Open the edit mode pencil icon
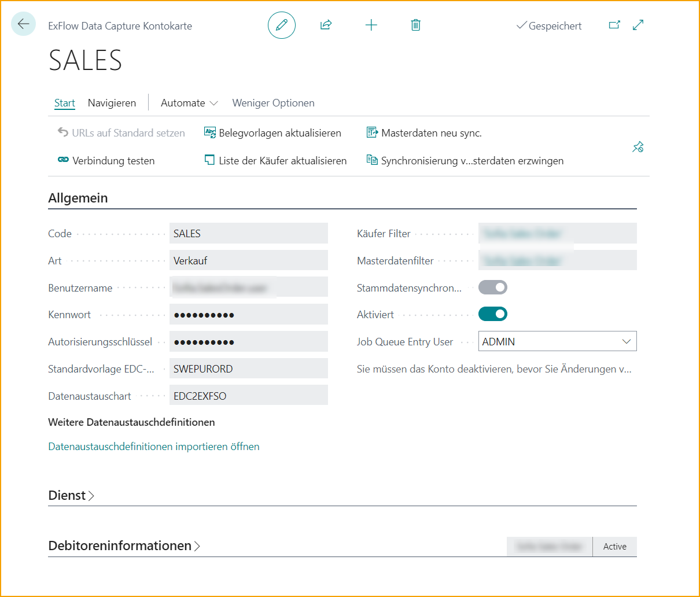The width and height of the screenshot is (700, 597). click(x=282, y=25)
